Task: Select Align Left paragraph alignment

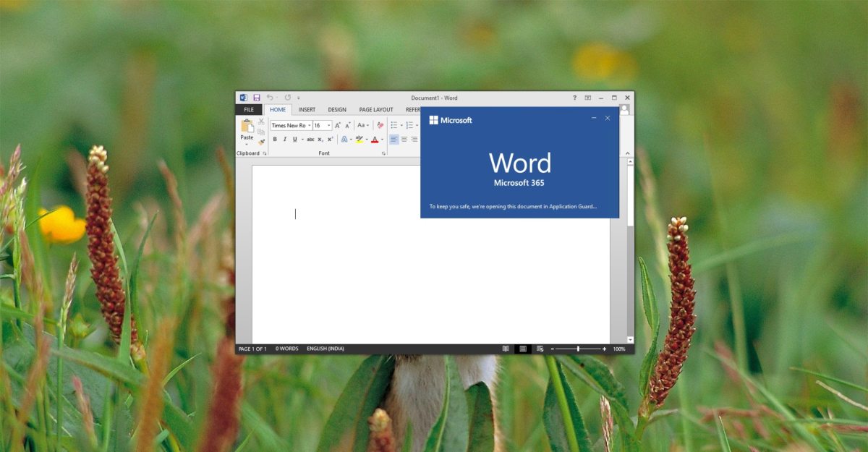Action: point(394,139)
